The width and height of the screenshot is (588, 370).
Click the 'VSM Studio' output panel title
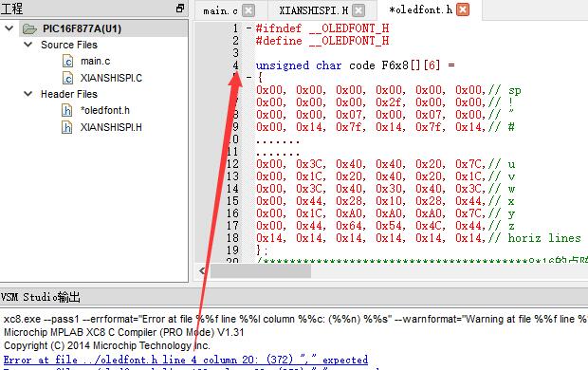[x=40, y=297]
